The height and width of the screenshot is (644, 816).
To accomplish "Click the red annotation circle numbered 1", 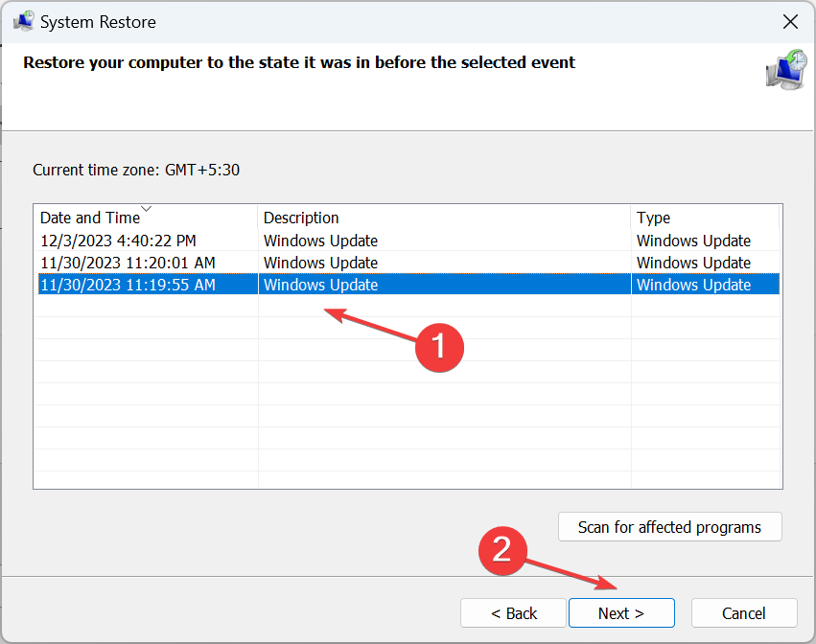I will click(x=438, y=346).
